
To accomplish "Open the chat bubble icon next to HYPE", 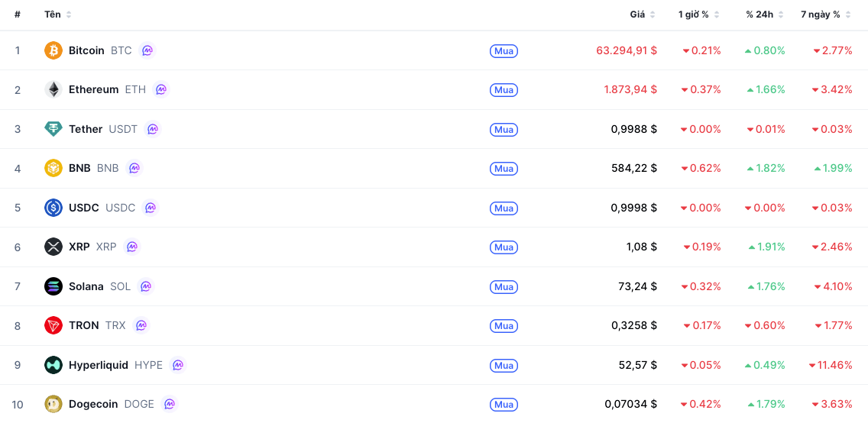I will point(178,365).
